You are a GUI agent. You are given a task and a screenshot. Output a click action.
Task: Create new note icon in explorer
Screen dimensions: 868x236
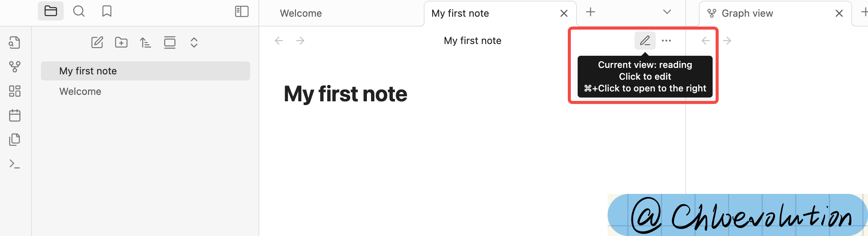97,42
